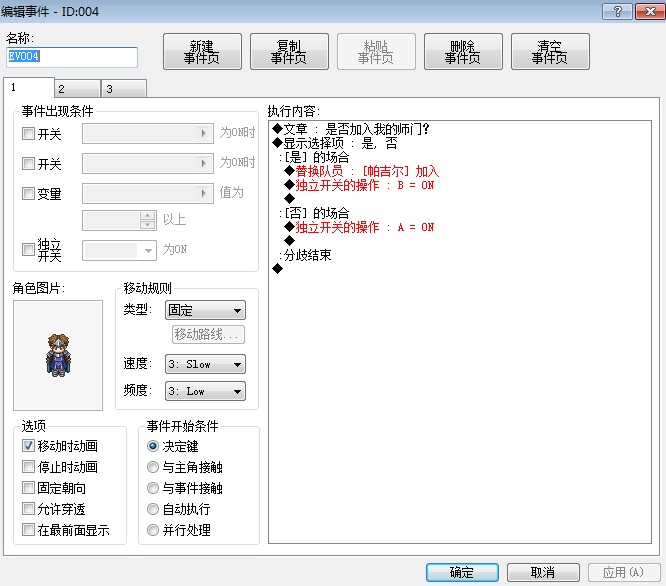The image size is (666, 586).
Task: Click the 确定 confirm button
Action: click(x=462, y=572)
